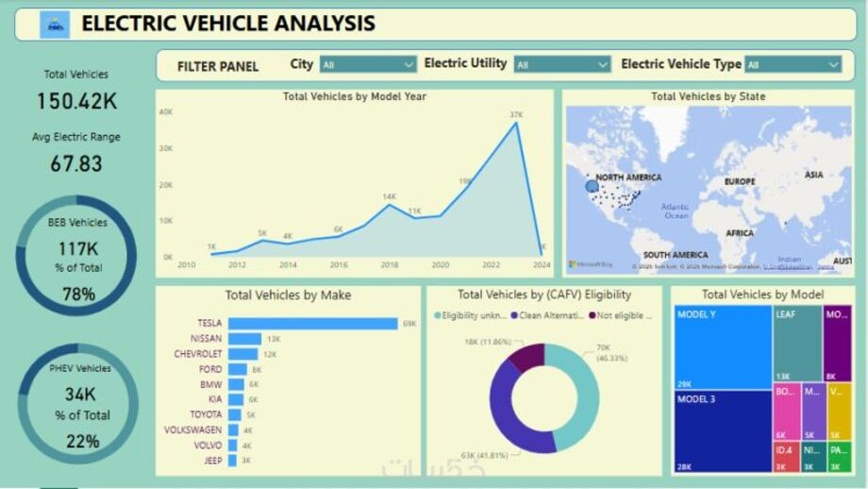Click Eligibility unknown legend marker
Viewport: 868px width, 489px height.
click(x=438, y=315)
